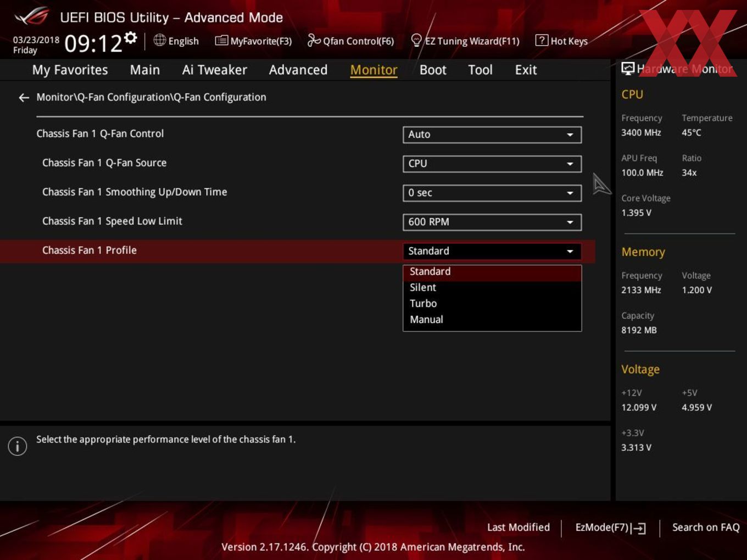Viewport: 747px width, 560px height.
Task: Switch to the Tool tab
Action: pyautogui.click(x=480, y=70)
